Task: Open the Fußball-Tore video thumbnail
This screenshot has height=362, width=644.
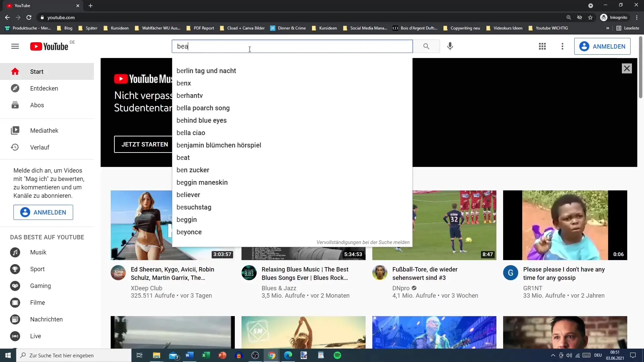Action: pyautogui.click(x=454, y=225)
